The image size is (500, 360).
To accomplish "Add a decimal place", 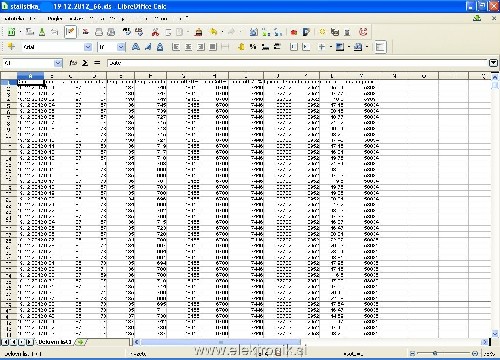I will pos(265,47).
